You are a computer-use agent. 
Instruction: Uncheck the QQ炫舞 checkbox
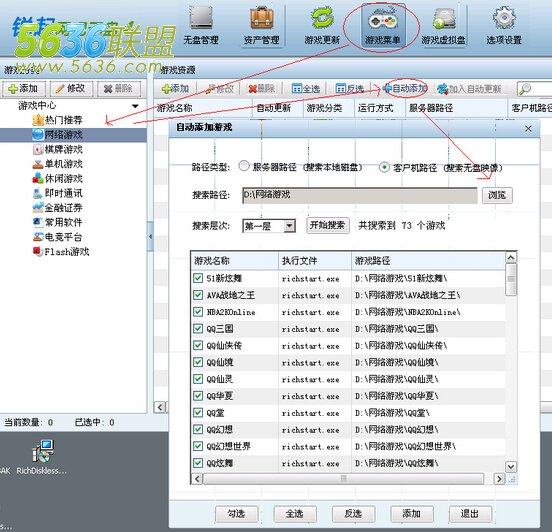198,463
